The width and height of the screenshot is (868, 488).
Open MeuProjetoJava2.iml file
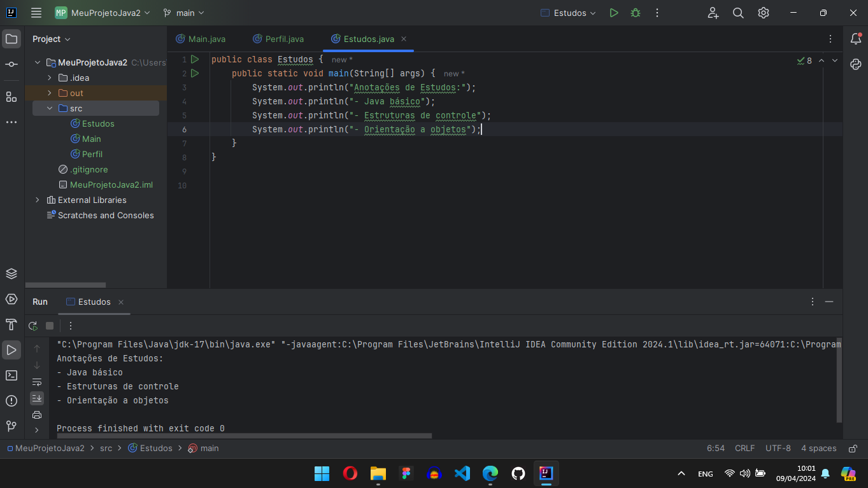[106, 185]
